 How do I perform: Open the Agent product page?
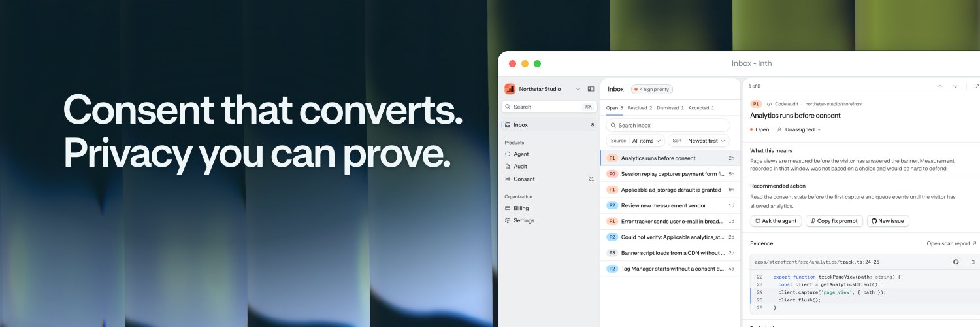point(549,154)
